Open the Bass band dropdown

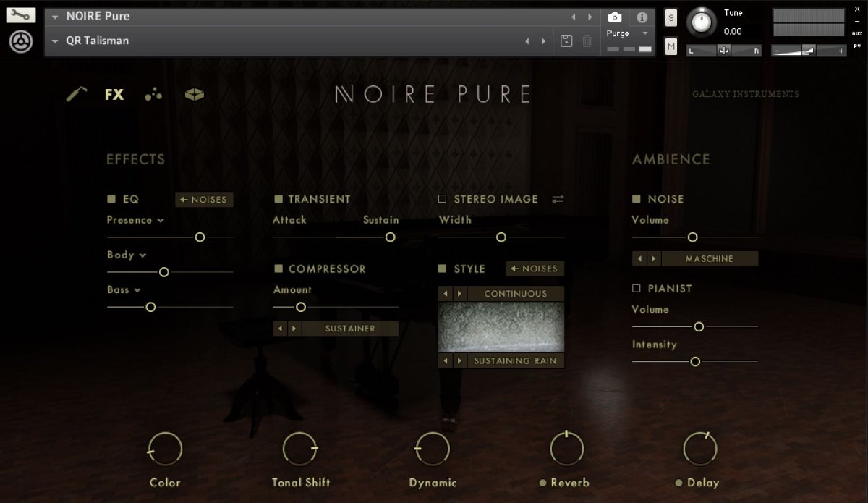tap(124, 289)
